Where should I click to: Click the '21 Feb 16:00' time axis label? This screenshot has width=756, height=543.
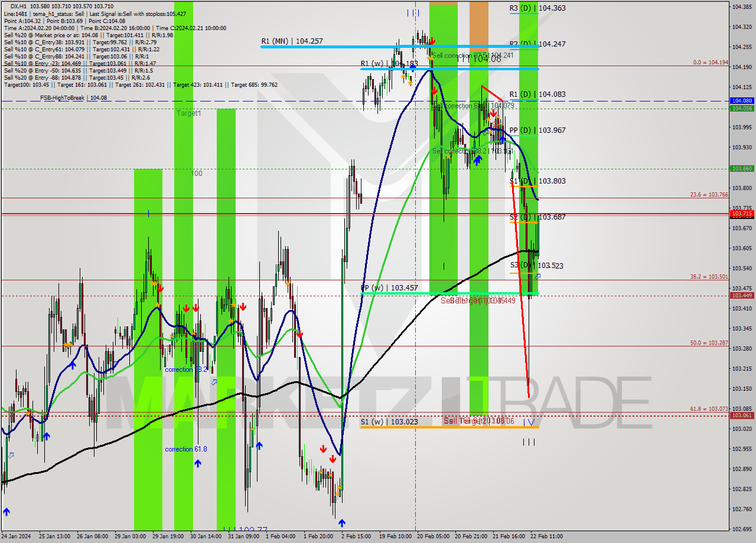[509, 537]
